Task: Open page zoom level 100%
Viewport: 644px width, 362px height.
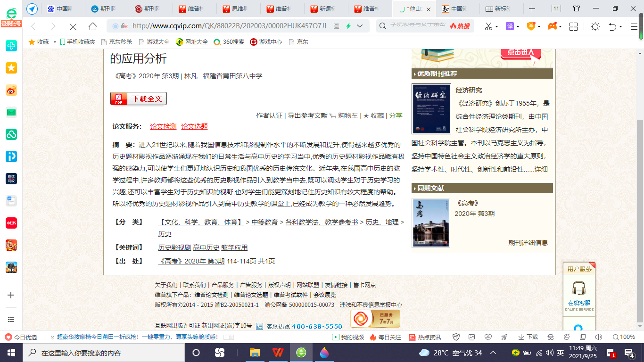Action: pyautogui.click(x=624, y=337)
